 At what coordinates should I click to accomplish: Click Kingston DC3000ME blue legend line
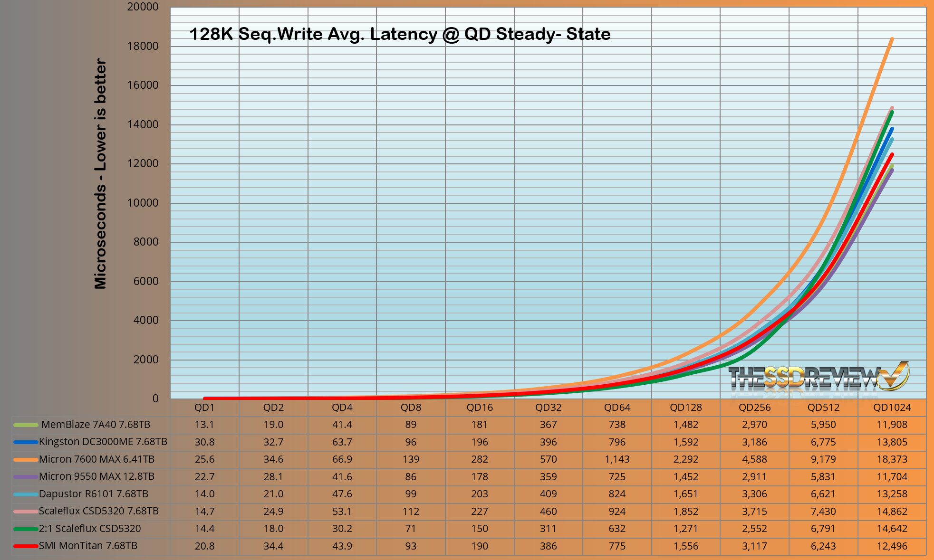coord(26,442)
